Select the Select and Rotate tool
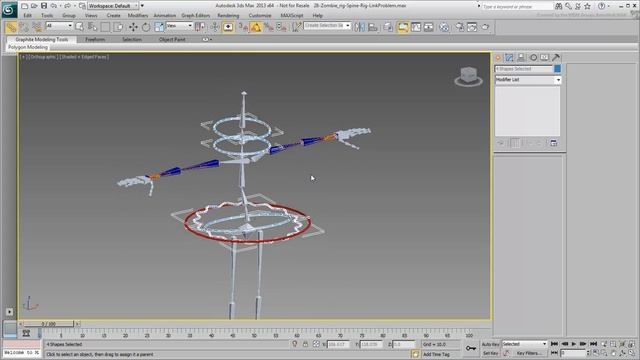 [x=146, y=27]
